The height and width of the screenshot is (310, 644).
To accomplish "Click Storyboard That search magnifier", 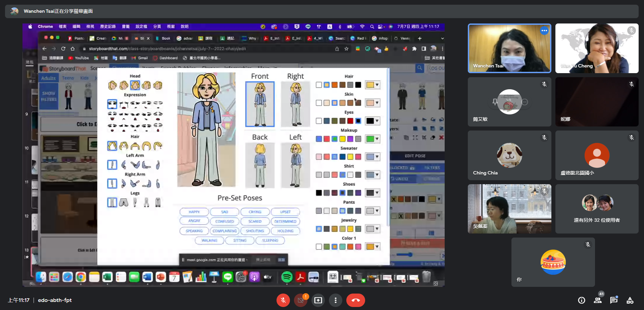I will 419,68.
